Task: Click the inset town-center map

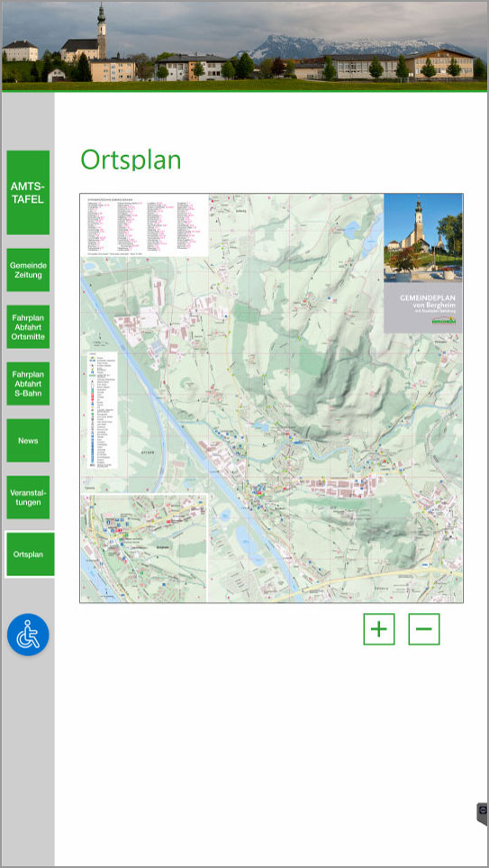Action: point(144,548)
